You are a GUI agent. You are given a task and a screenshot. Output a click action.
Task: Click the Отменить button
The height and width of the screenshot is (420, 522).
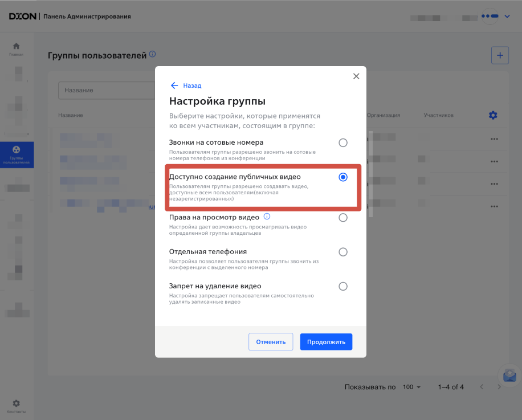point(271,342)
